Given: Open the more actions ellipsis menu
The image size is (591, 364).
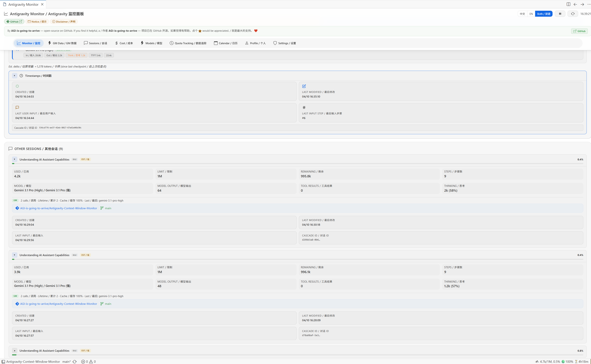Looking at the screenshot, I should 589,4.
